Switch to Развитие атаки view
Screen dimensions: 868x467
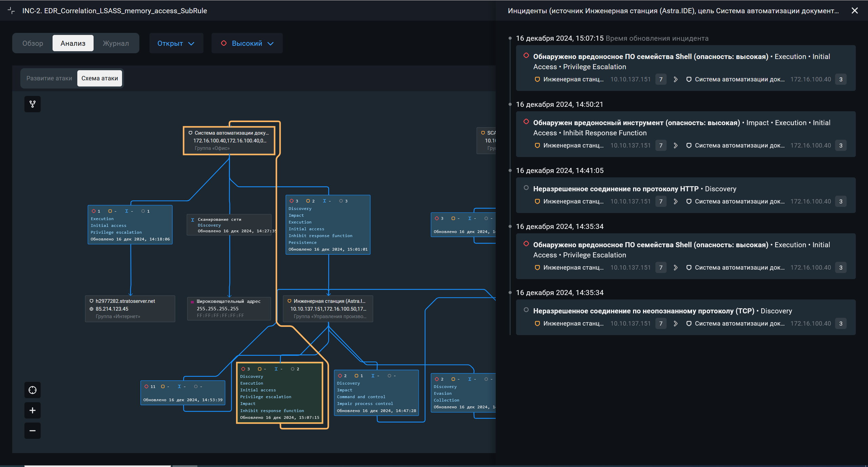(49, 78)
